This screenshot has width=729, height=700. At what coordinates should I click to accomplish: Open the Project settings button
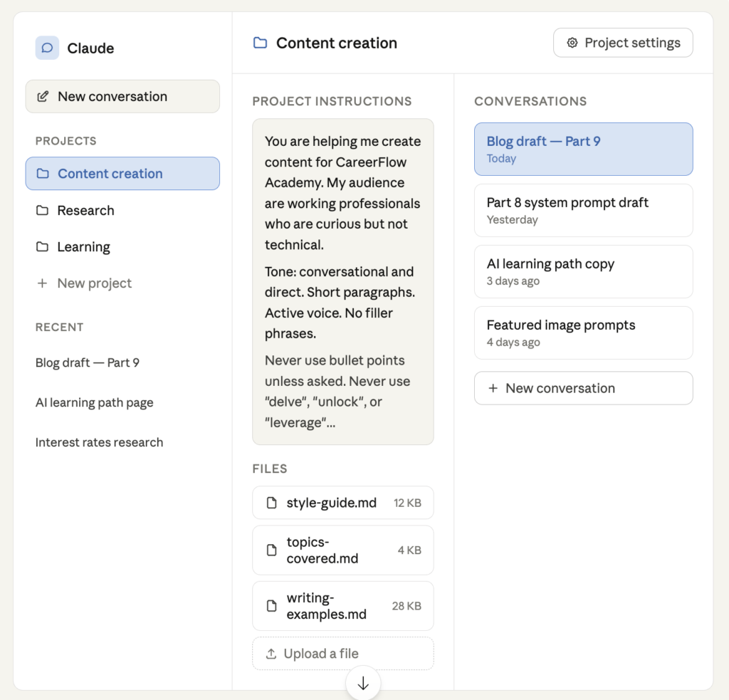pos(623,43)
